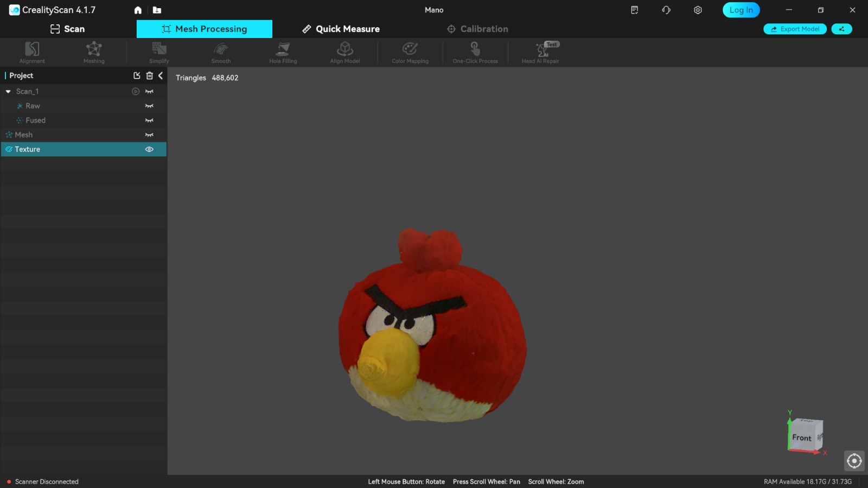Open the Hole Filling tool
This screenshot has height=488, width=868.
pos(283,53)
